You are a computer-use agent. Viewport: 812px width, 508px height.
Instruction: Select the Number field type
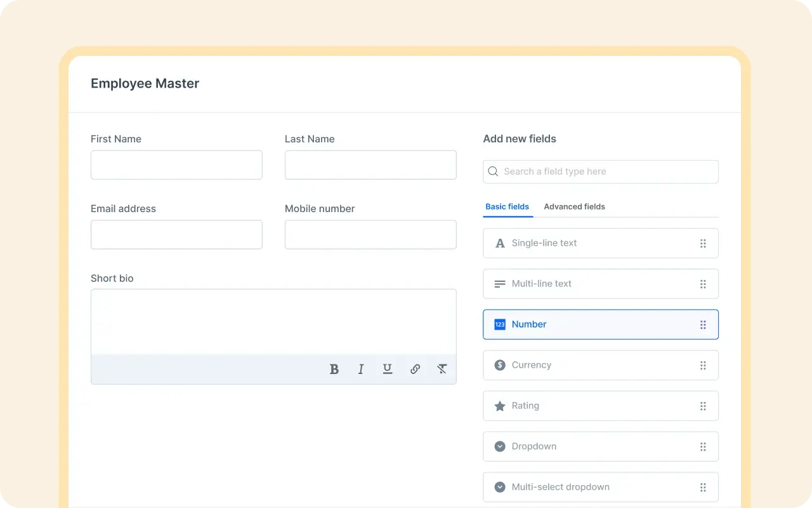601,324
